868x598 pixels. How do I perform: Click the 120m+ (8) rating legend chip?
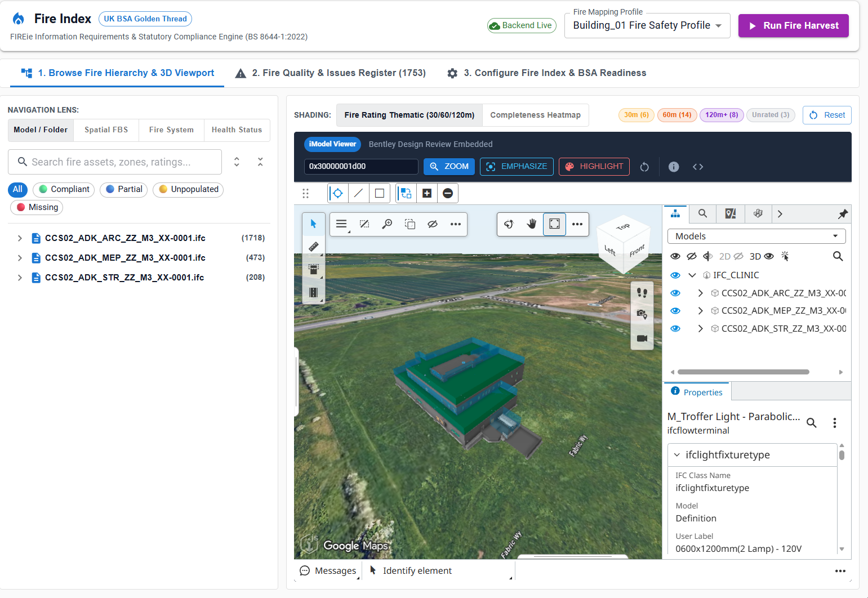click(x=722, y=115)
